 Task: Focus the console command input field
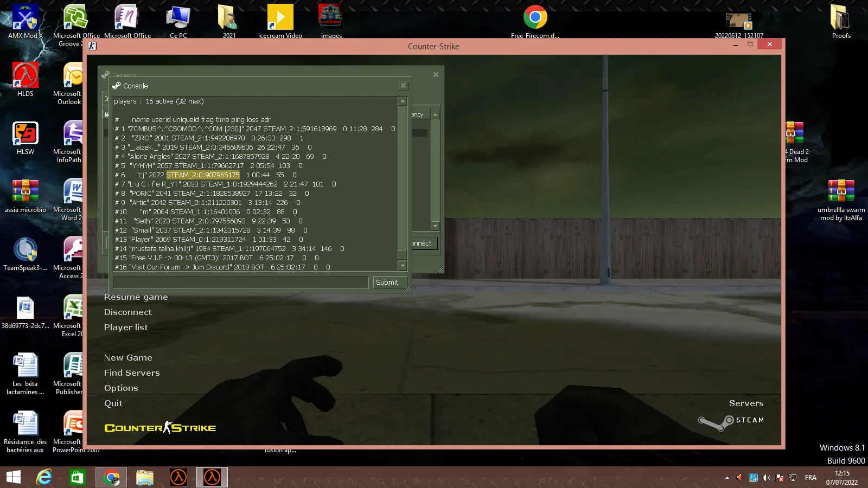pyautogui.click(x=241, y=282)
